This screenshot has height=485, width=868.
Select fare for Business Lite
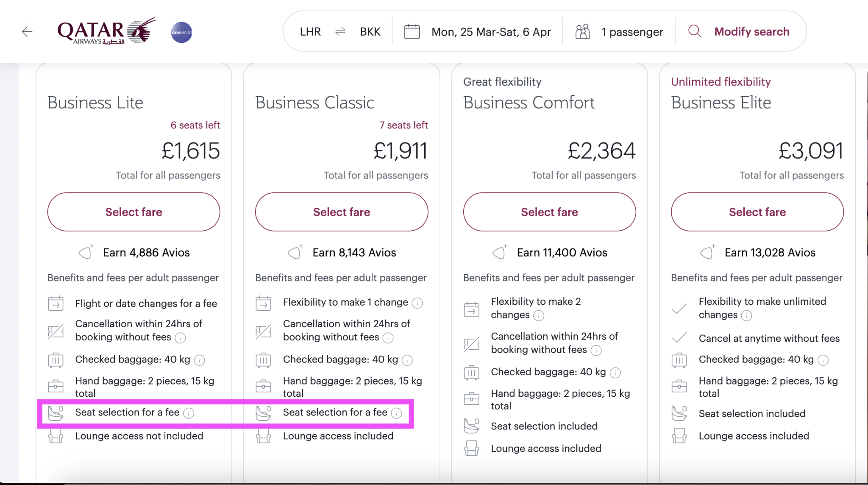pyautogui.click(x=134, y=212)
